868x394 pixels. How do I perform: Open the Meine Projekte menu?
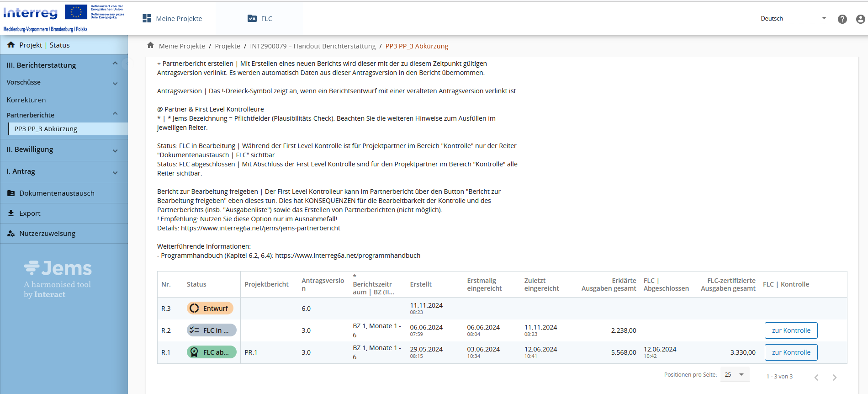click(172, 19)
